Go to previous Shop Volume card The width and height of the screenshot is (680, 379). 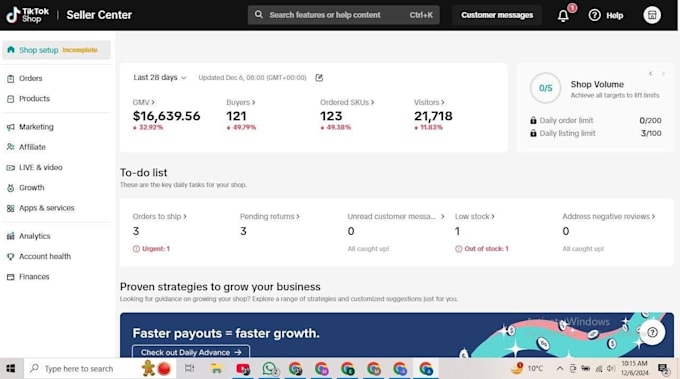point(651,74)
